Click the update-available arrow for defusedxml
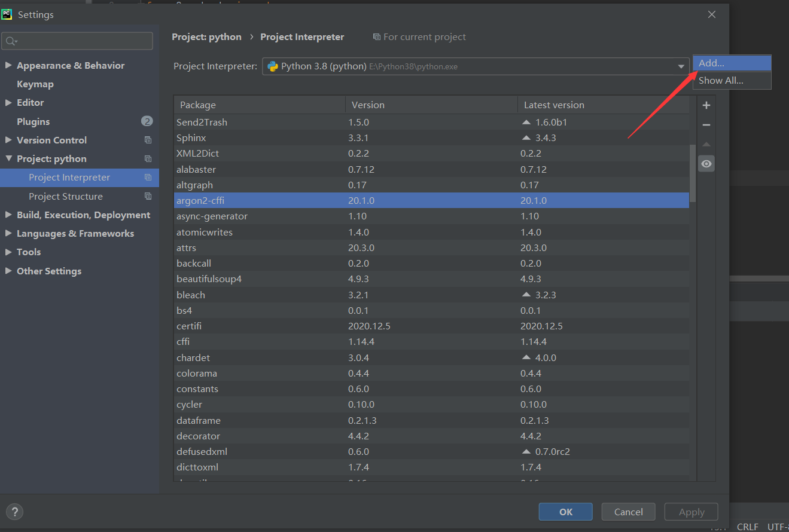This screenshot has width=789, height=532. point(526,451)
